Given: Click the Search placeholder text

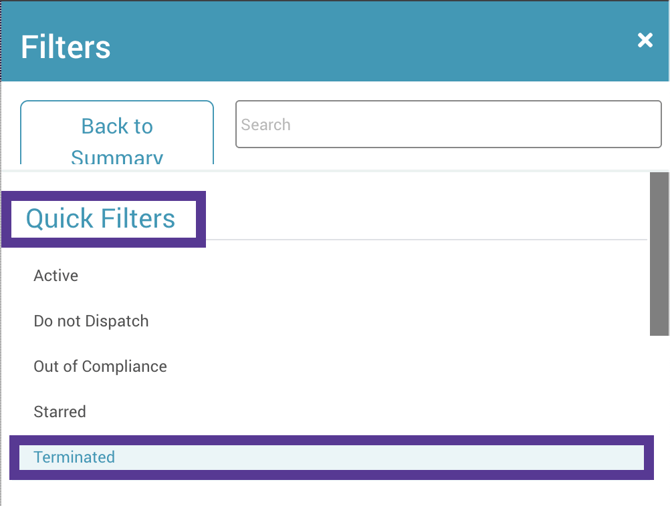Looking at the screenshot, I should point(266,125).
